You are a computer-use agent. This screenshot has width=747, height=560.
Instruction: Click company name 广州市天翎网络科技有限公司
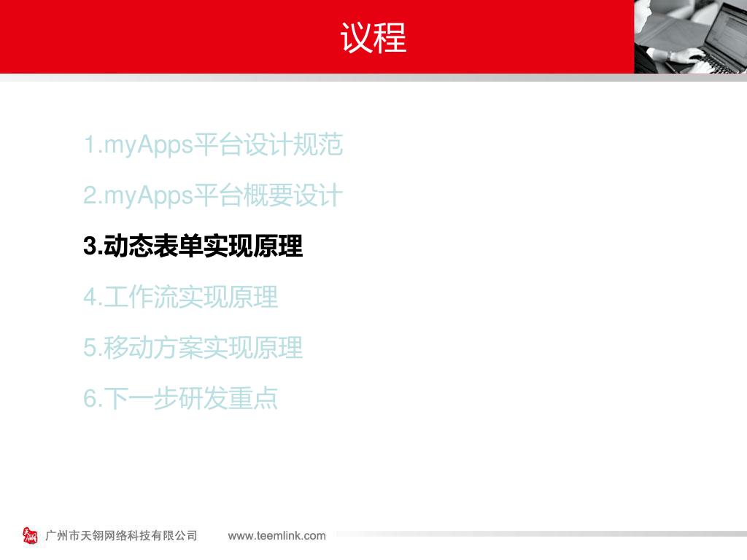point(122,536)
